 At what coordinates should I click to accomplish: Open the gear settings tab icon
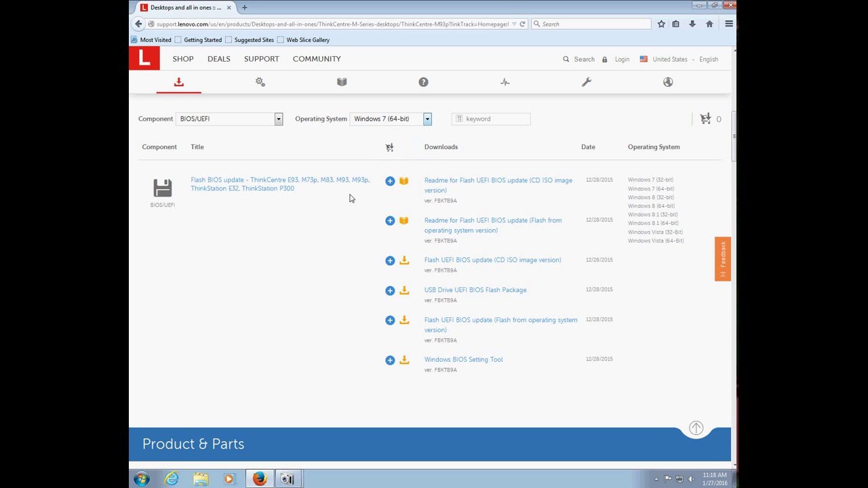(260, 82)
